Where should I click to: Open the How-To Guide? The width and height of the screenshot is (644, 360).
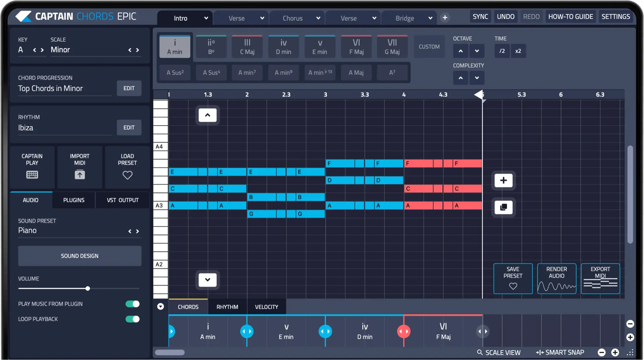click(571, 16)
